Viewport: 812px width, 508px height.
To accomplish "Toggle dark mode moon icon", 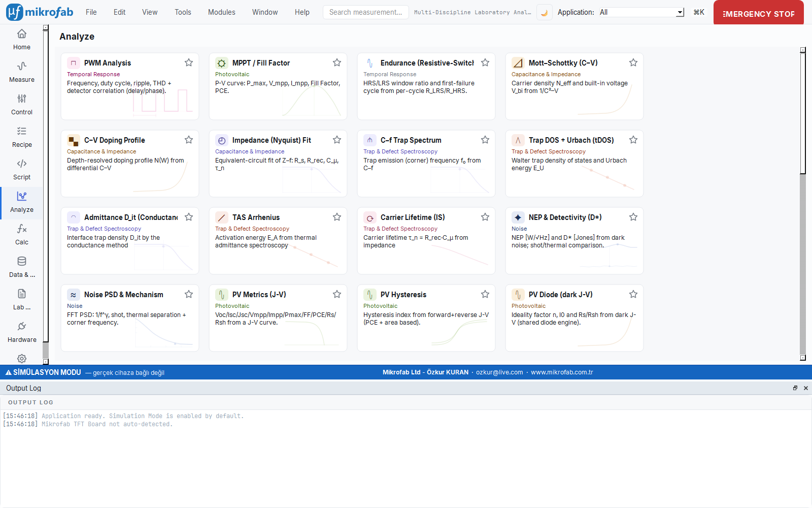I will pos(544,12).
